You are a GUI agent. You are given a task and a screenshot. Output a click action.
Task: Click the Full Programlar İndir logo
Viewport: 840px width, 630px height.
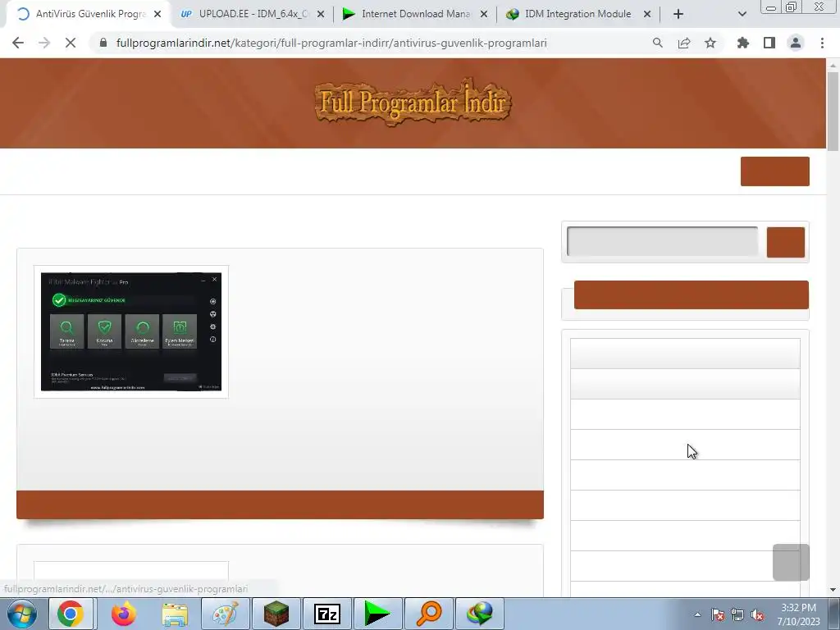(413, 103)
